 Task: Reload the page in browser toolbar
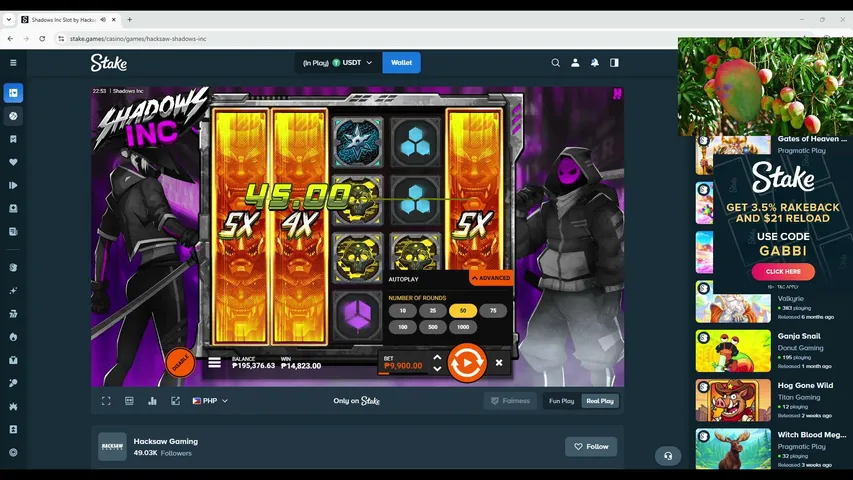coord(42,39)
